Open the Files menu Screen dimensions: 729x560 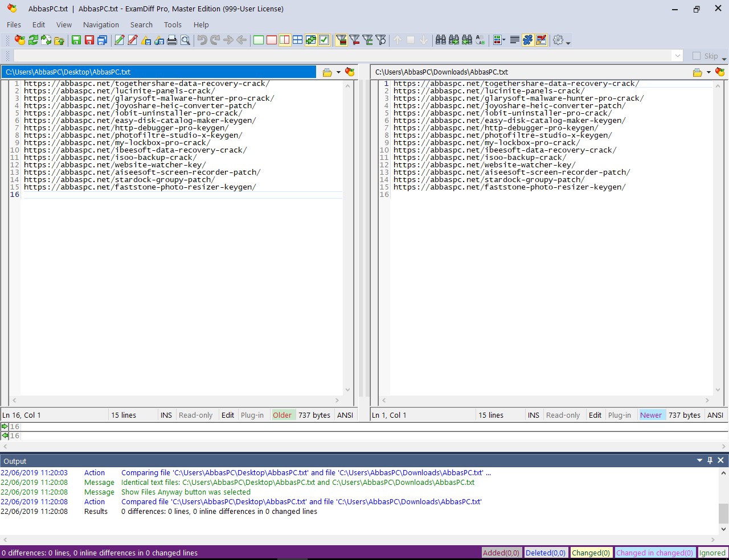click(x=14, y=24)
